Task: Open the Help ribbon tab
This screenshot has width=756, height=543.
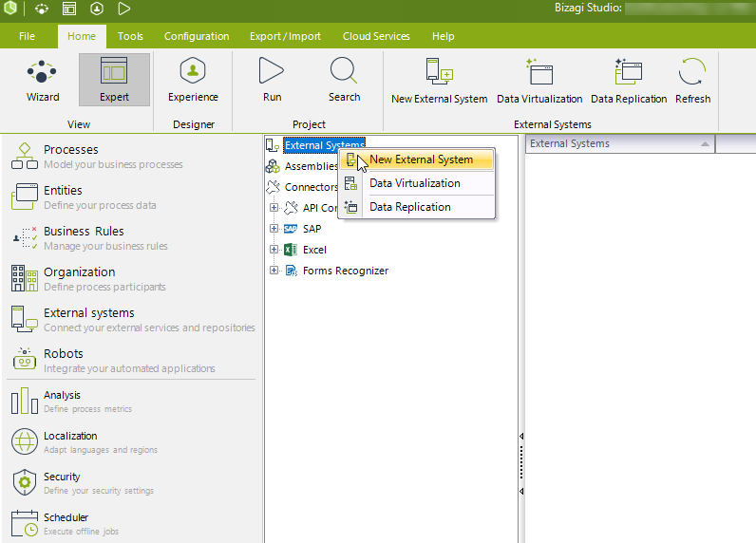Action: pyautogui.click(x=444, y=36)
